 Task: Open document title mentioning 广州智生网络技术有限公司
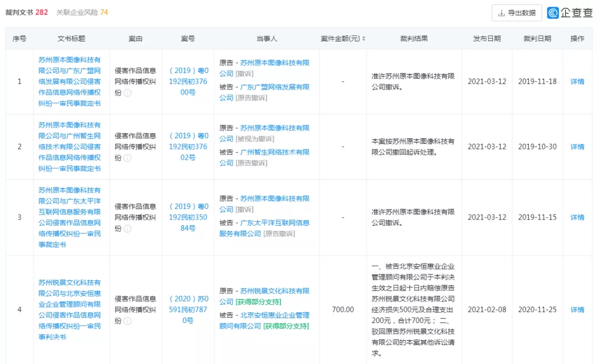tap(69, 147)
